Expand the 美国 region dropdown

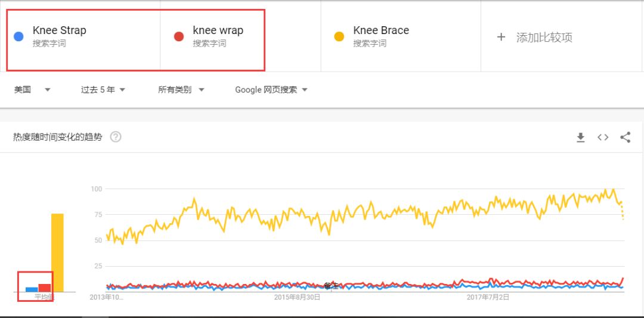pyautogui.click(x=32, y=89)
